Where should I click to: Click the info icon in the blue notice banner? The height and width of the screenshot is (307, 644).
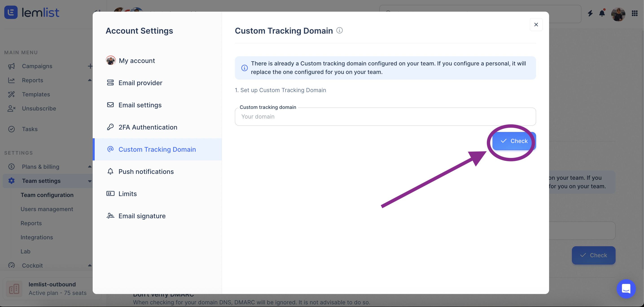(244, 68)
